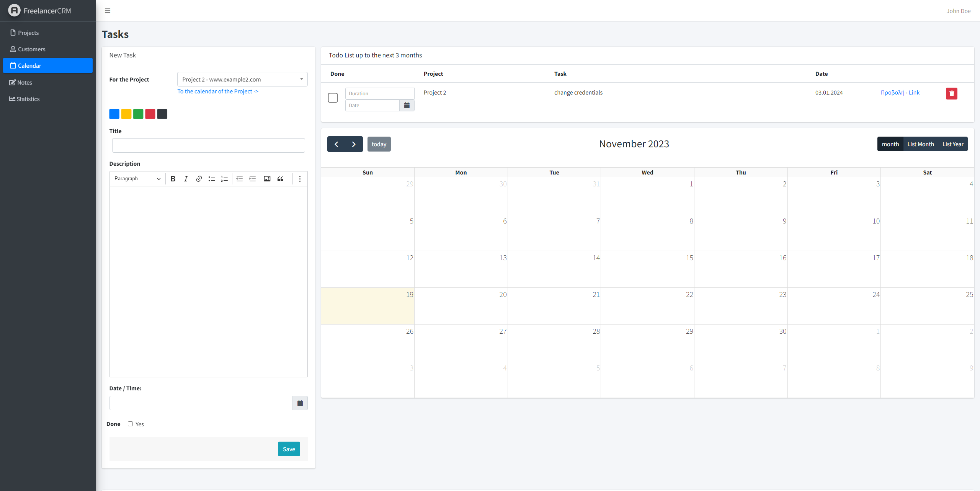Screen dimensions: 980x491
Task: Toggle bold formatting in description editor
Action: point(173,179)
